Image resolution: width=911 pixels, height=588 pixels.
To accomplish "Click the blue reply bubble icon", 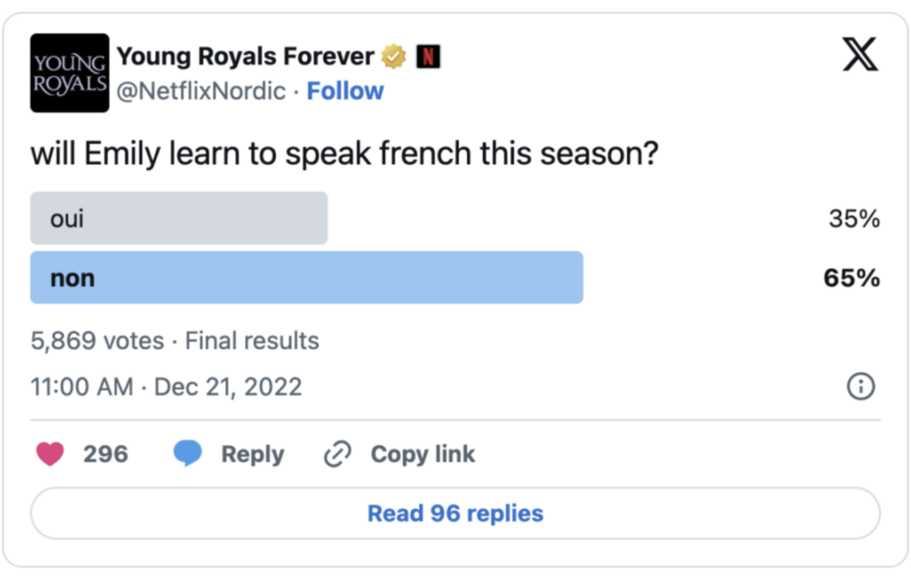I will point(187,455).
